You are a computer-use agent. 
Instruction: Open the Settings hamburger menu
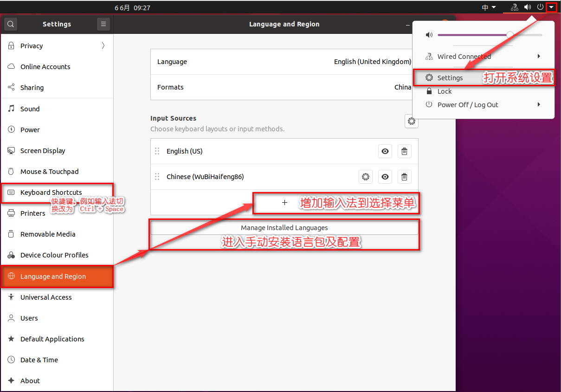103,24
